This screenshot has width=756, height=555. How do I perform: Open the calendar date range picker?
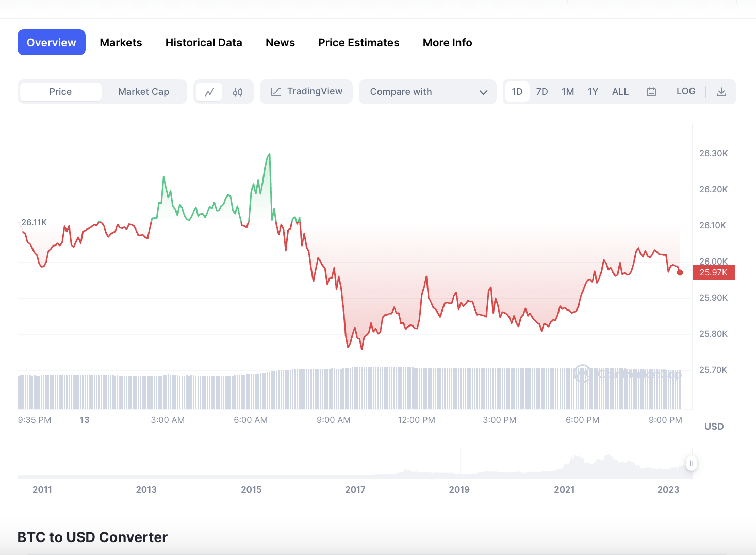click(x=651, y=91)
